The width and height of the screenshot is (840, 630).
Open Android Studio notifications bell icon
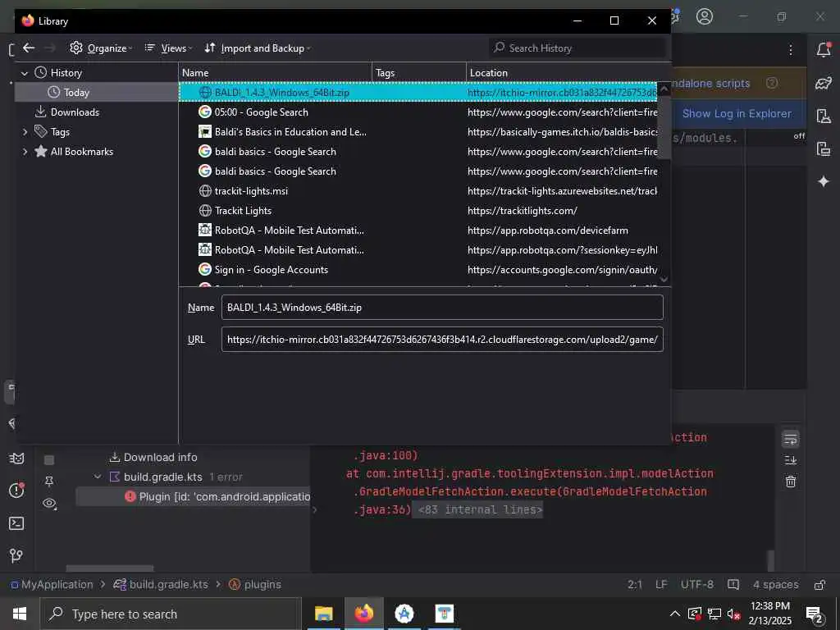click(x=824, y=50)
